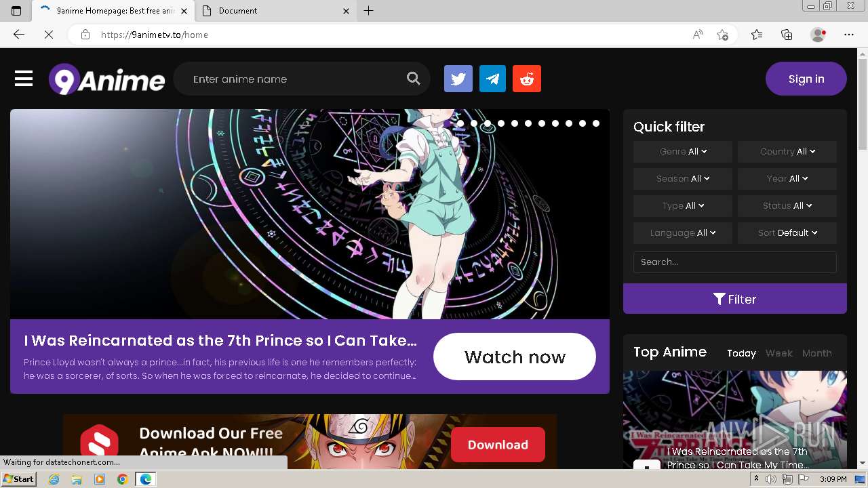Screen dimensions: 868x488
Task: Expand the Sort Default dropdown
Action: [787, 233]
